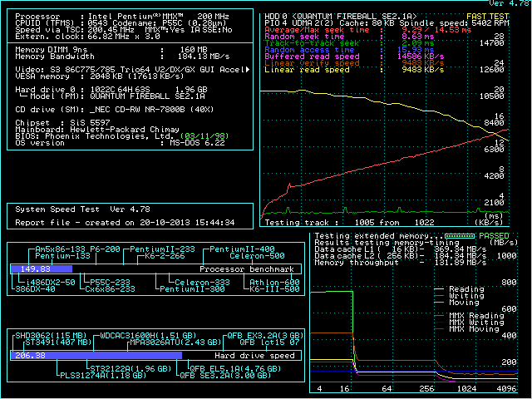
Task: Click the HDD 0 <QUANTUM FIREBALL SE2.1A> header
Action: [341, 17]
